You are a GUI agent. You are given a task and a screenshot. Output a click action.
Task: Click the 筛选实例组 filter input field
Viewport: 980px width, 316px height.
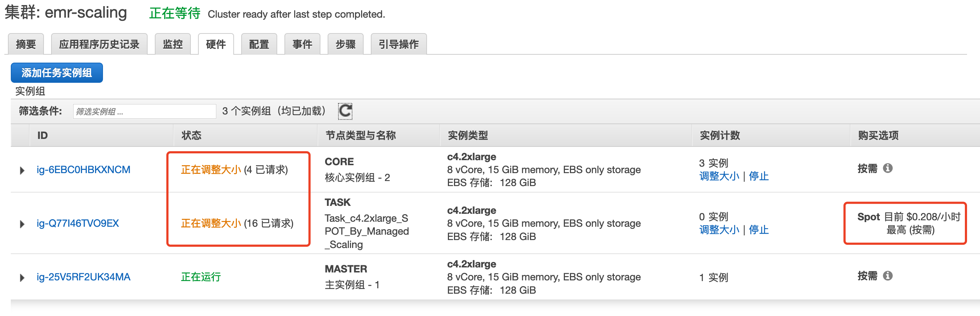tap(145, 112)
